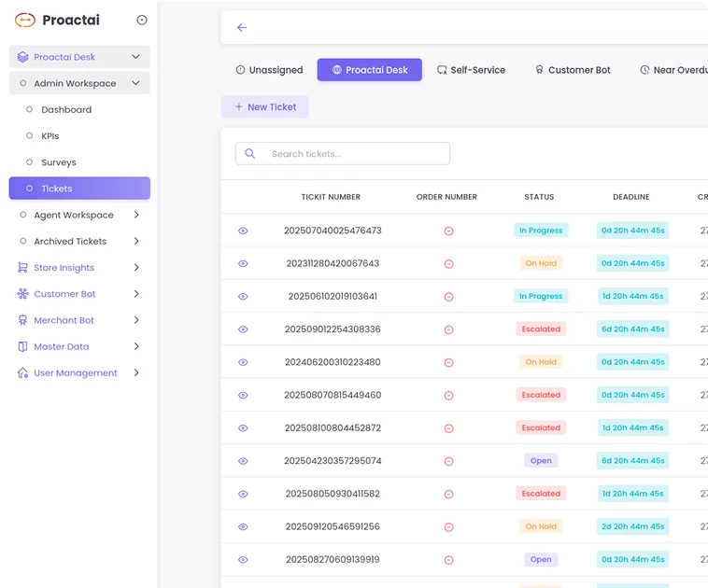708x588 pixels.
Task: Click order number icon for ticket 202507040025476473
Action: [448, 231]
